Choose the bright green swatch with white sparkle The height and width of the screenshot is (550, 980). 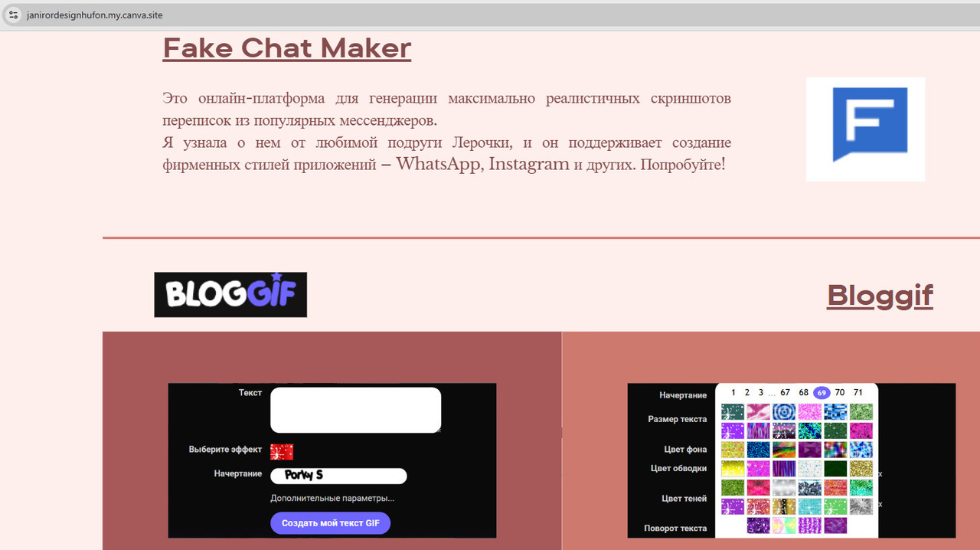(x=835, y=506)
